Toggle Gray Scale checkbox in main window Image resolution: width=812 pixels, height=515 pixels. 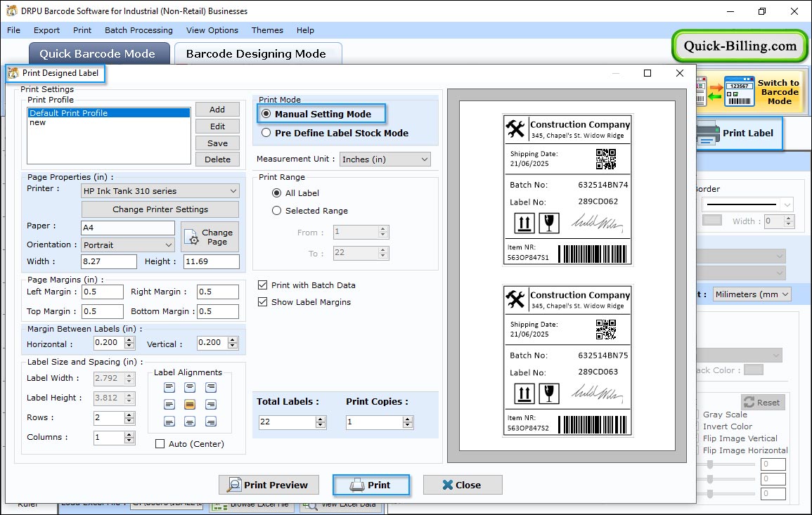(x=699, y=414)
